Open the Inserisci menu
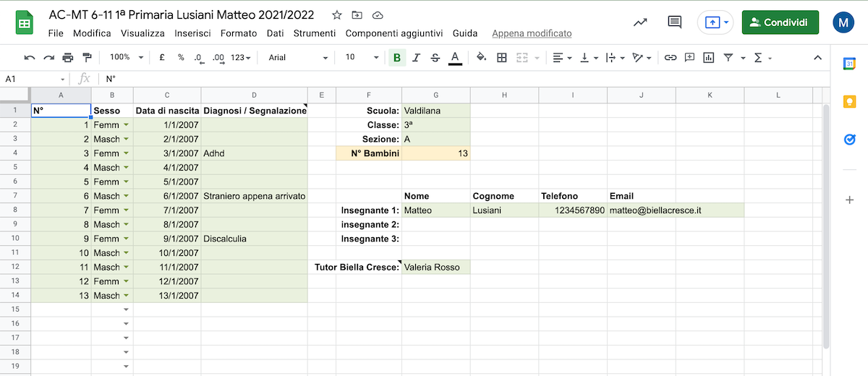Viewport: 868px width, 376px height. (192, 33)
